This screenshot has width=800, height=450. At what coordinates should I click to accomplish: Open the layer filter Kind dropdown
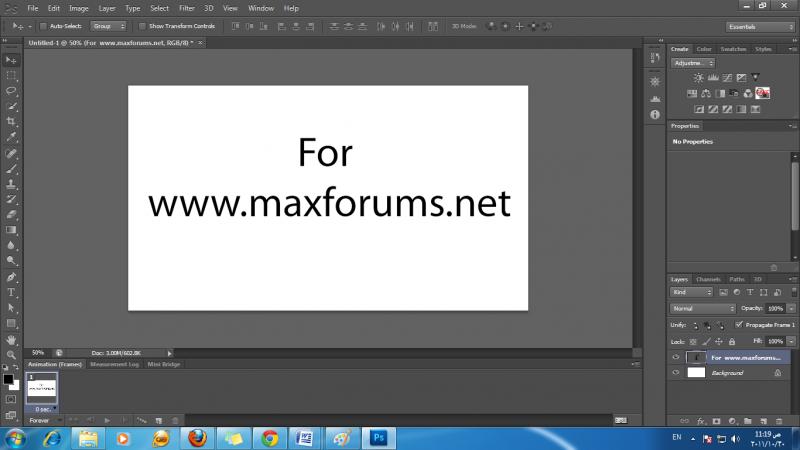[691, 292]
